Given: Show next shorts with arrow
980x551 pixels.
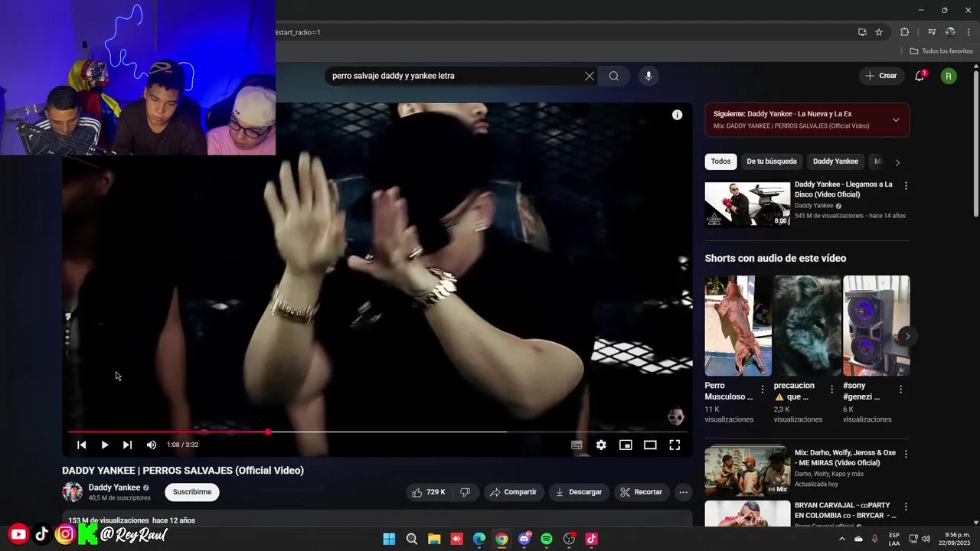Looking at the screenshot, I should [908, 336].
